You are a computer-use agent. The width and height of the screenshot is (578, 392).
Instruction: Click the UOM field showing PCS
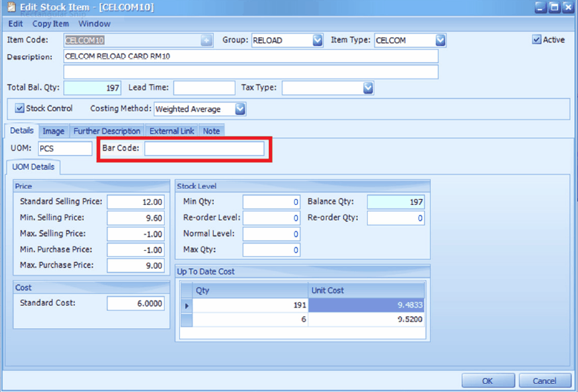coord(65,148)
